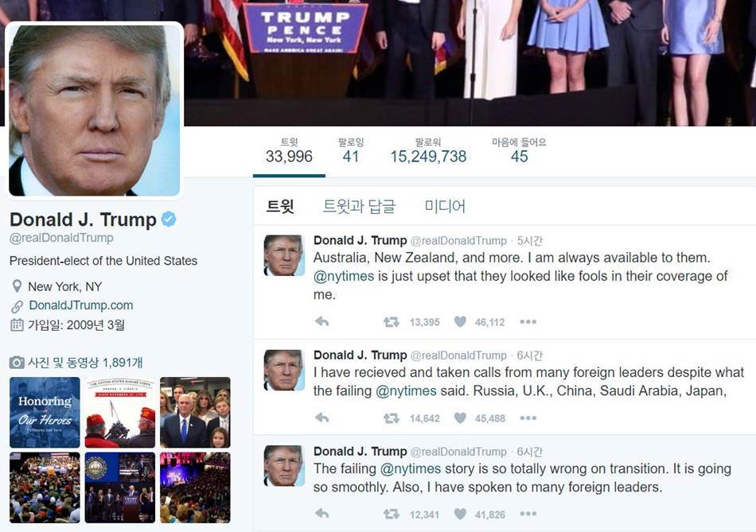Image resolution: width=756 pixels, height=532 pixels.
Task: Switch to the 트윗과 답글 tab
Action: (x=359, y=206)
